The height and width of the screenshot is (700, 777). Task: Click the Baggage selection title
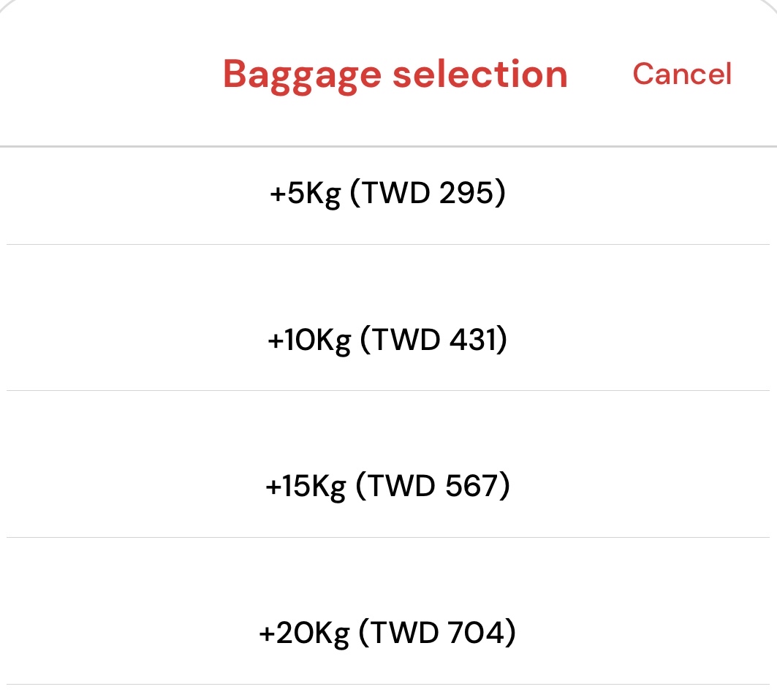tap(395, 74)
